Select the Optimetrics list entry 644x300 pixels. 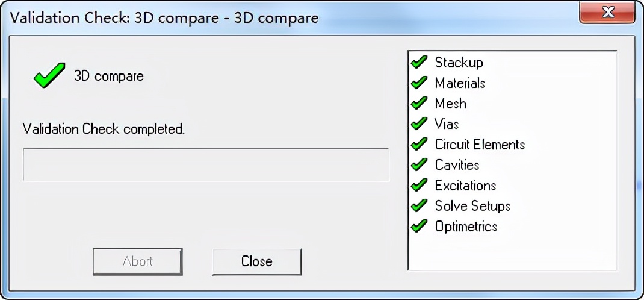pos(466,226)
